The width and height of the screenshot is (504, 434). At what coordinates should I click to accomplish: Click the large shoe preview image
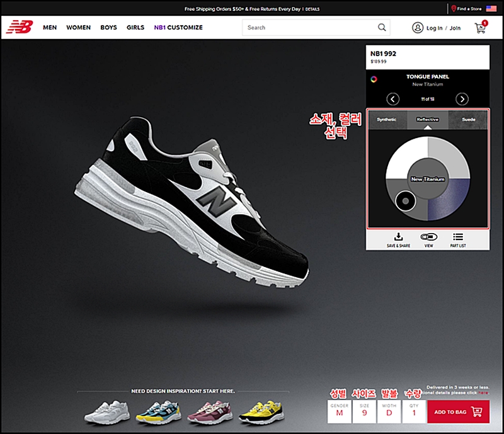(192, 202)
